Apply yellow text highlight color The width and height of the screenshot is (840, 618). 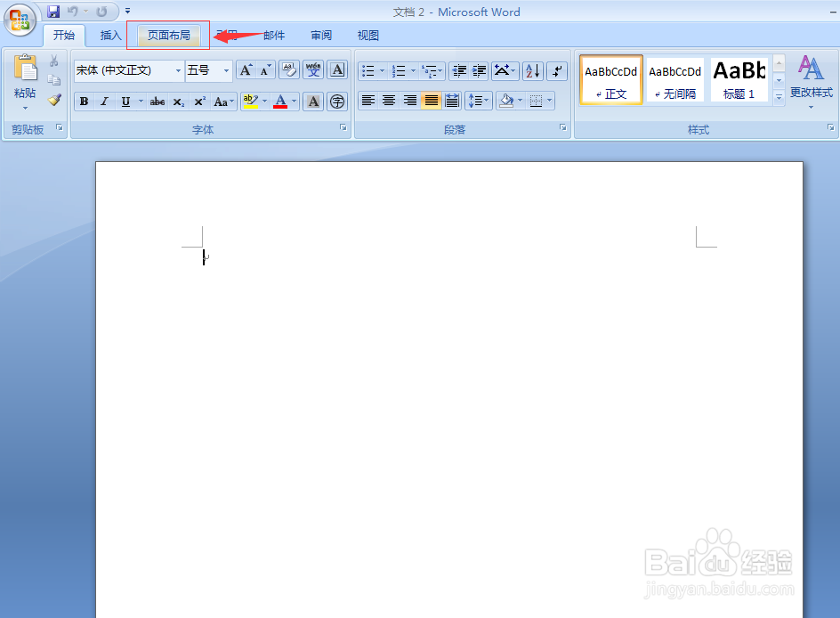coord(250,102)
